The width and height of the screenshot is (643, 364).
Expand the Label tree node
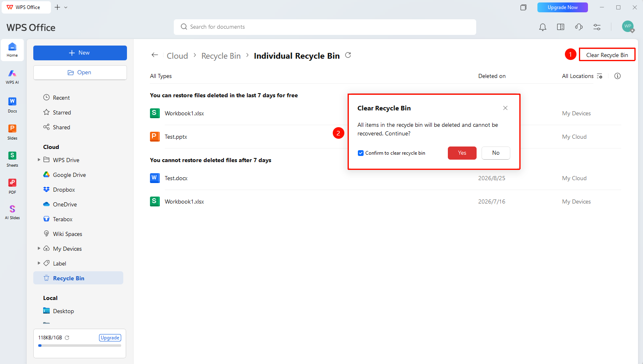pos(39,263)
